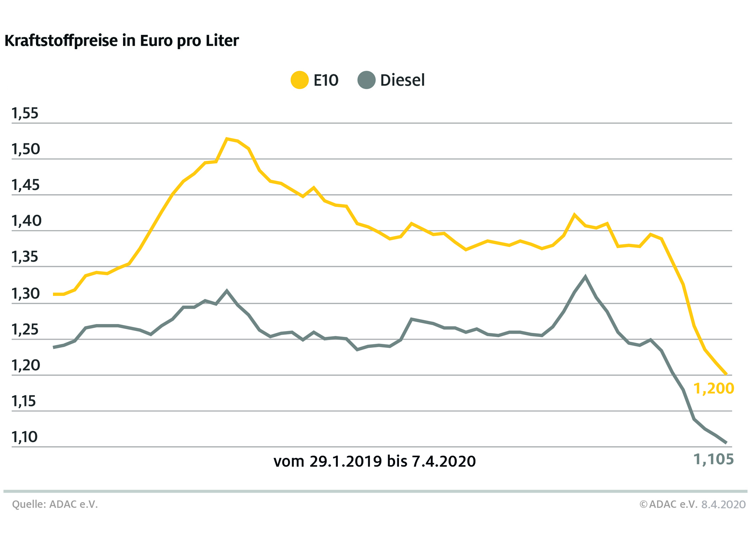Click the chart title 'Kraftstoffpreise in Euro pro Liter'
The image size is (756, 546).
(122, 41)
